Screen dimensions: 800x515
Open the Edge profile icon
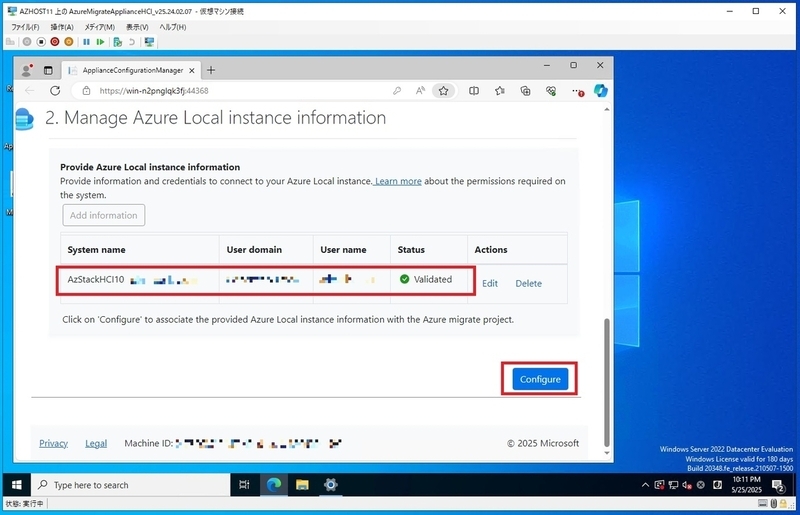pyautogui.click(x=26, y=70)
